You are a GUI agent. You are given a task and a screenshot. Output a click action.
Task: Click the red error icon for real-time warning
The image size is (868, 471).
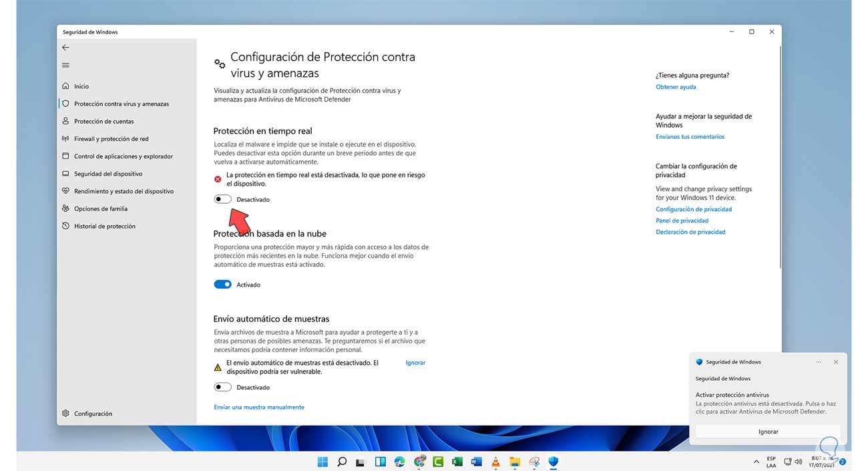(x=218, y=179)
